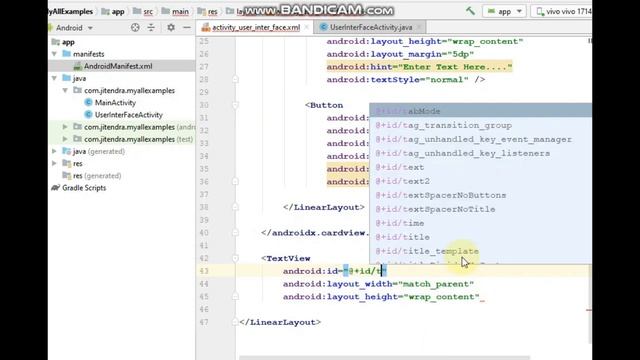640x360 pixels.
Task: Open the MainActivity class
Action: pyautogui.click(x=115, y=102)
